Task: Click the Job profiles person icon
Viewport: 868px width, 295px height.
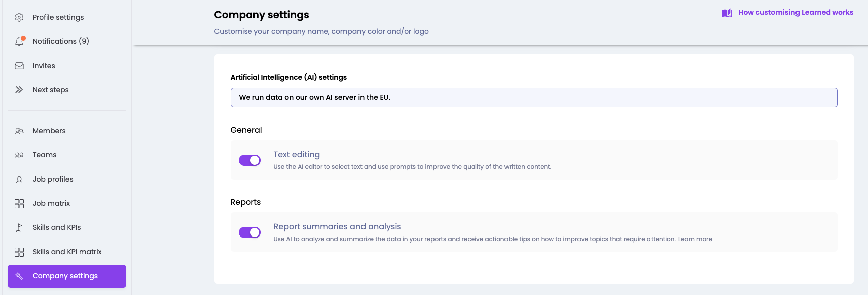Action: pos(19,179)
